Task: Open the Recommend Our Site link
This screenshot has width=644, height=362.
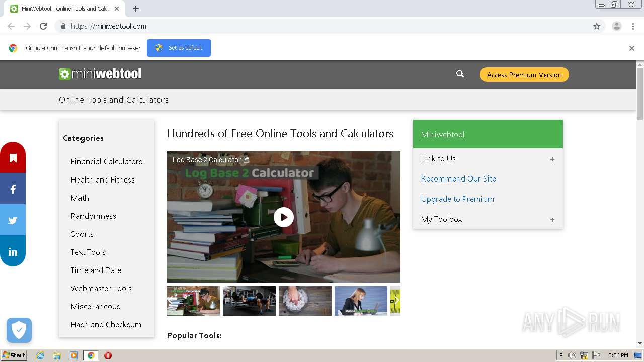Action: [x=458, y=178]
